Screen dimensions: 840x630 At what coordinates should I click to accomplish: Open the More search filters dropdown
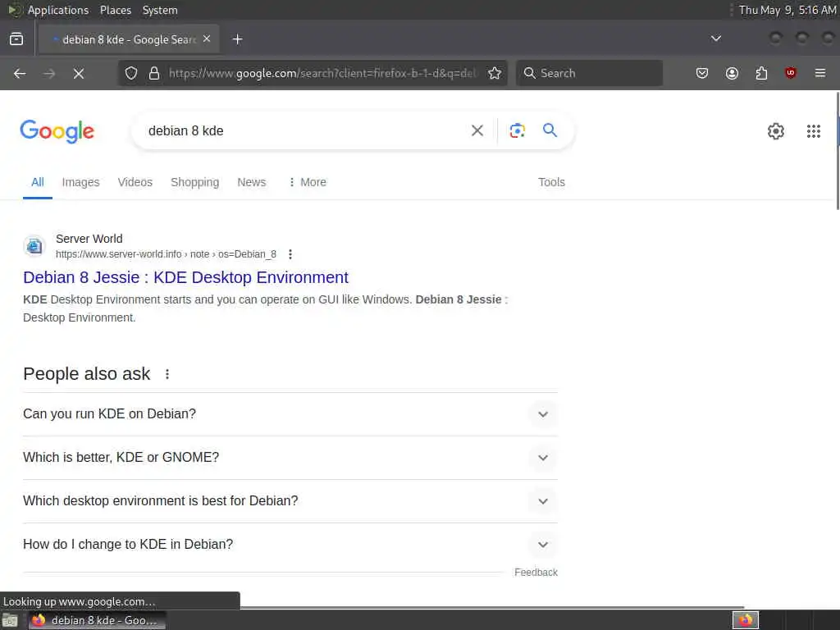coord(307,182)
